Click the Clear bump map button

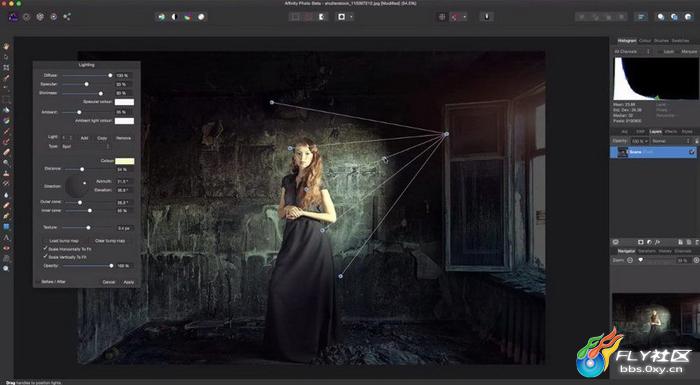point(110,241)
